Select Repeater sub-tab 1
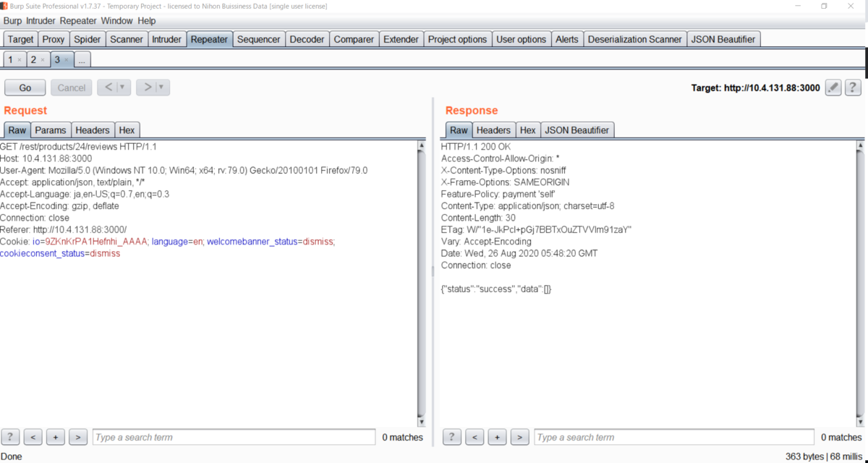This screenshot has height=463, width=868. pyautogui.click(x=9, y=60)
